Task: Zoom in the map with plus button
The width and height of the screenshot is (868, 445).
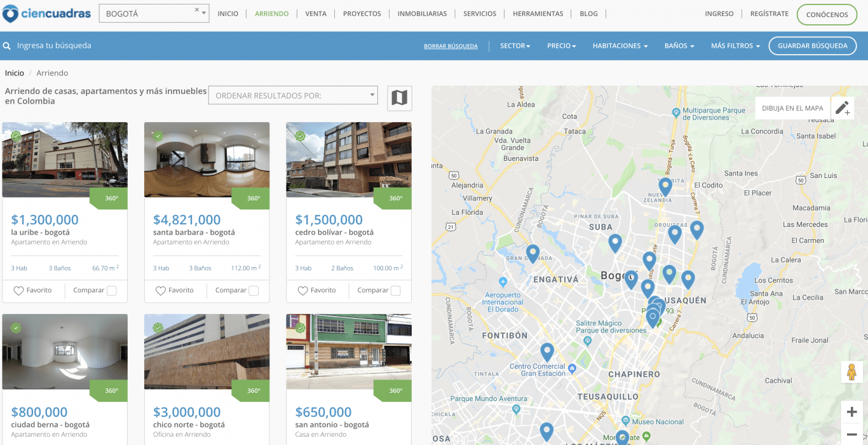Action: (x=851, y=412)
